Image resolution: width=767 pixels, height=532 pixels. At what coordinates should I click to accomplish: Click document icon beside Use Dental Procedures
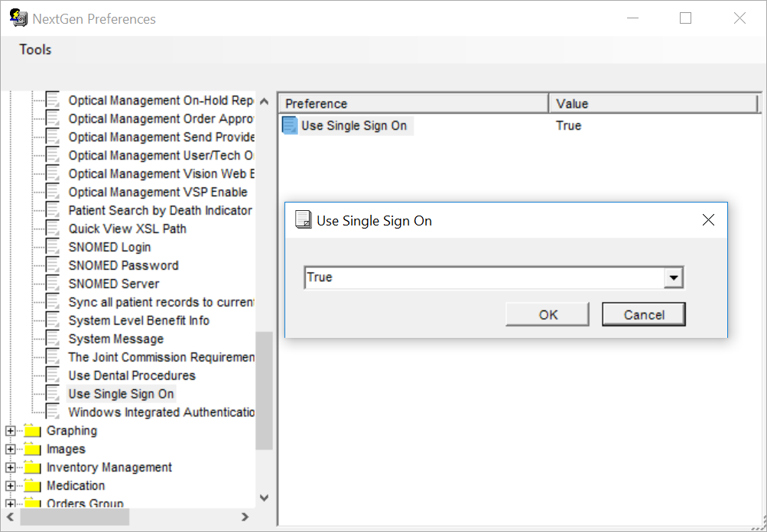coord(52,375)
